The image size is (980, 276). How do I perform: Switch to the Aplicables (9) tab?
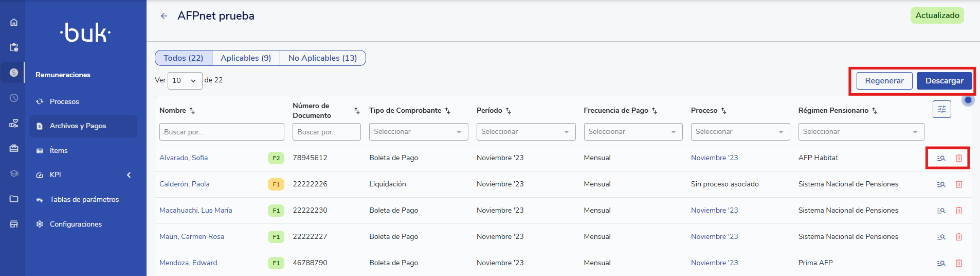click(246, 58)
